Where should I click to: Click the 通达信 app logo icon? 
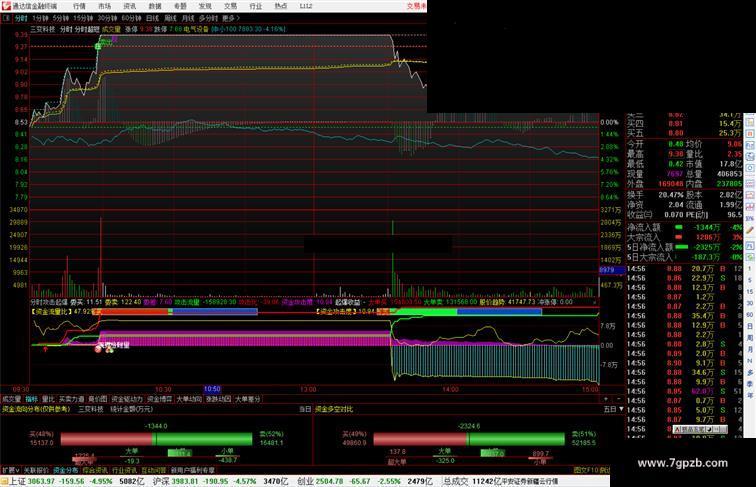(x=6, y=6)
